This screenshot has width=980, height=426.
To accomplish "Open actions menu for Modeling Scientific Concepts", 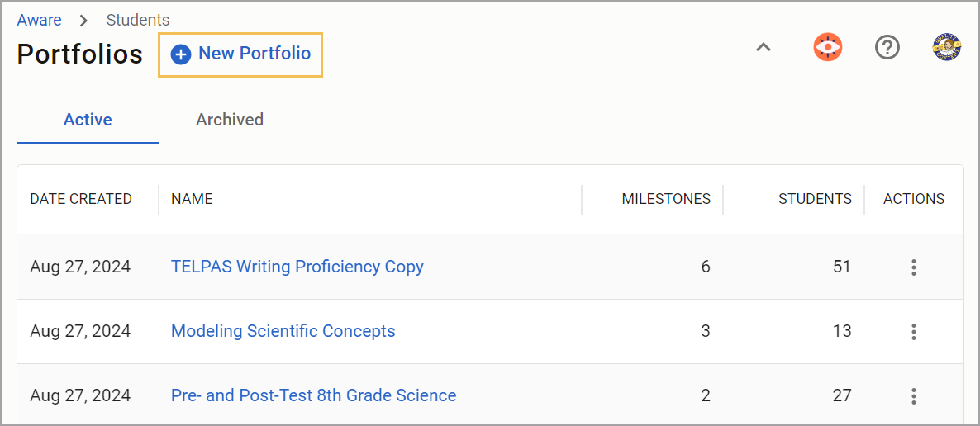I will point(913,332).
